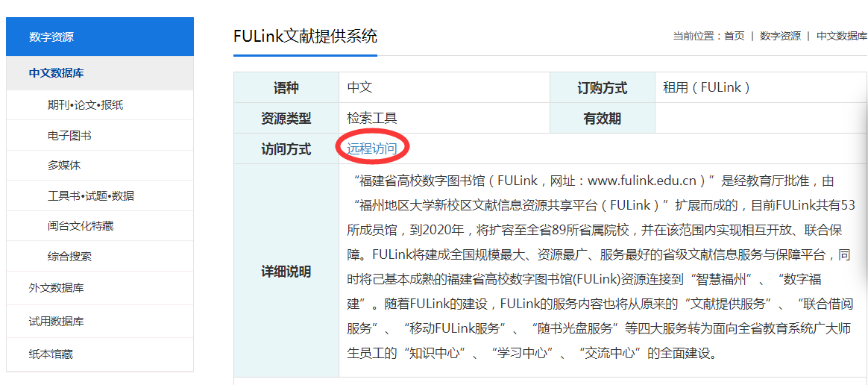Expand the 试用数据库 menu
The height and width of the screenshot is (385, 868).
(x=56, y=322)
